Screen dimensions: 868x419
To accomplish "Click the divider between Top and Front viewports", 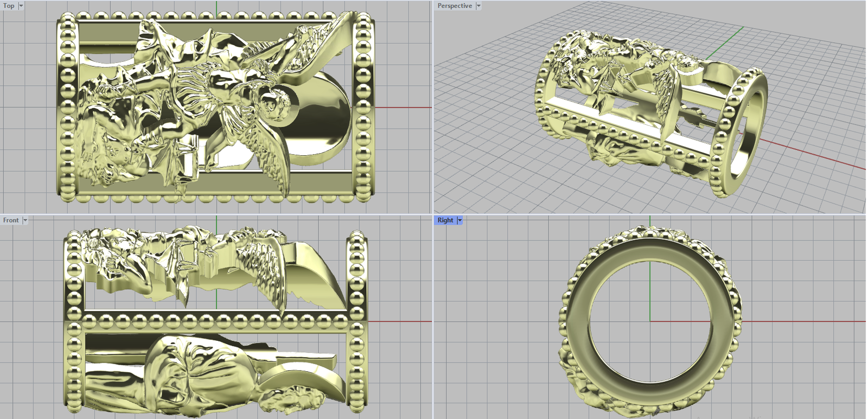I will 217,214.
